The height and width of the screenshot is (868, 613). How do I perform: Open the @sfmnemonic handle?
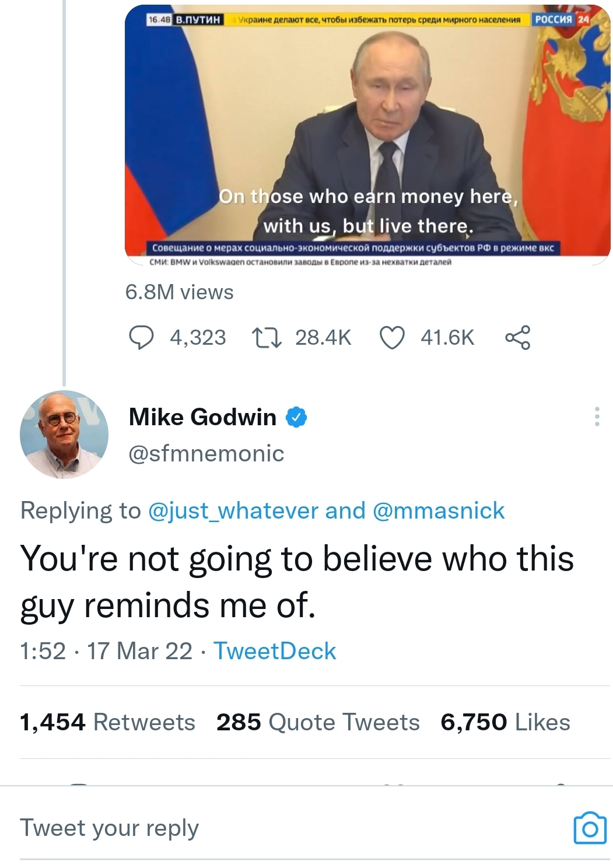206,453
